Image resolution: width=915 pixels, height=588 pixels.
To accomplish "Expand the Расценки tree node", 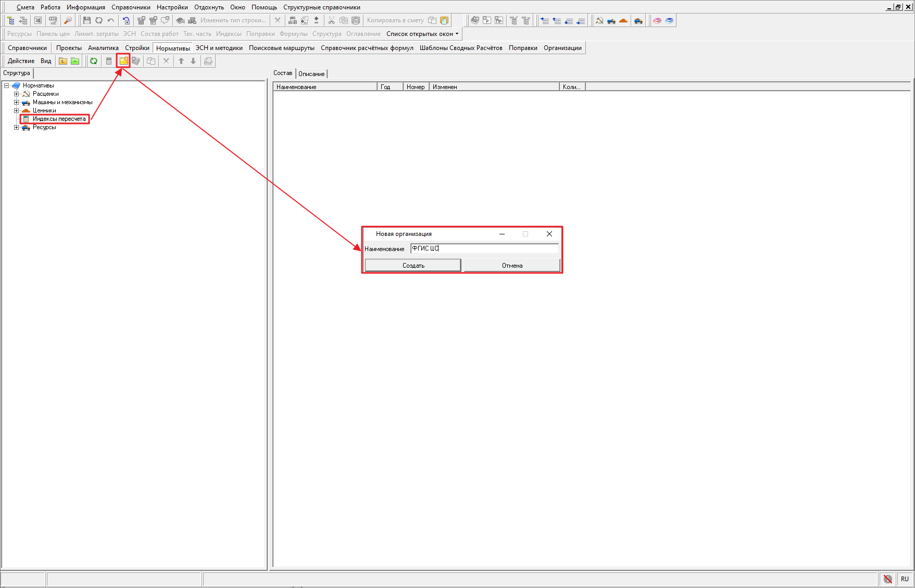I will click(16, 94).
